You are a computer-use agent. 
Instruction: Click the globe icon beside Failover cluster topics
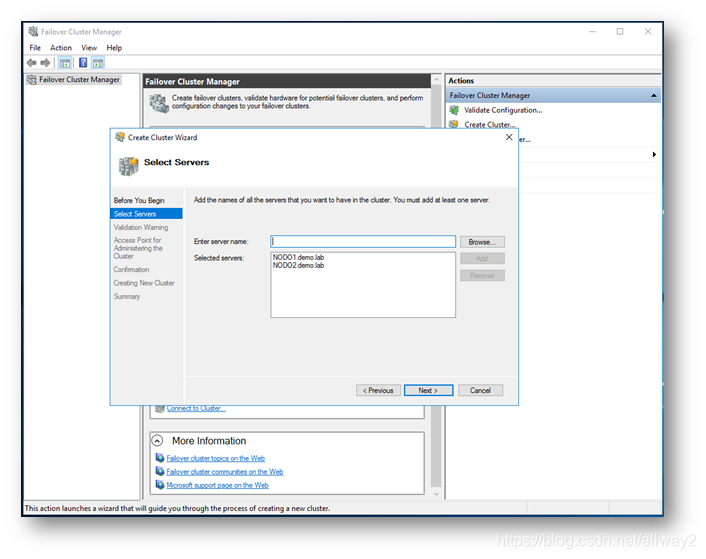point(160,458)
